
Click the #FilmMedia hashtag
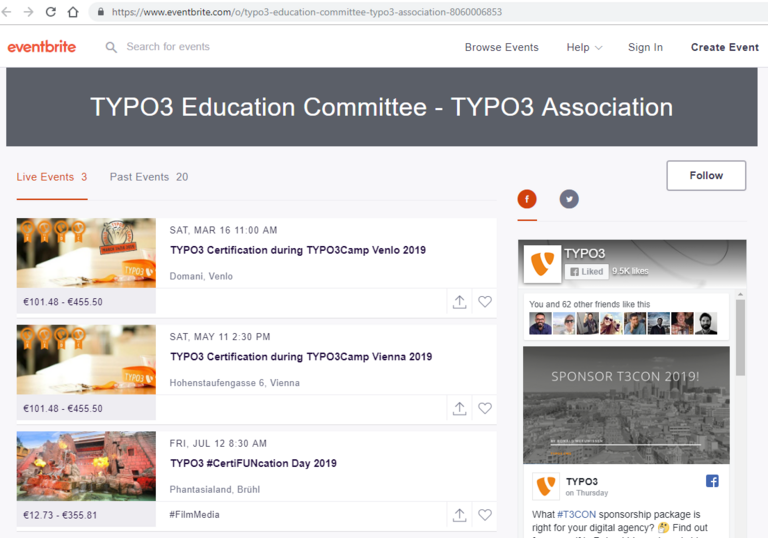[194, 514]
